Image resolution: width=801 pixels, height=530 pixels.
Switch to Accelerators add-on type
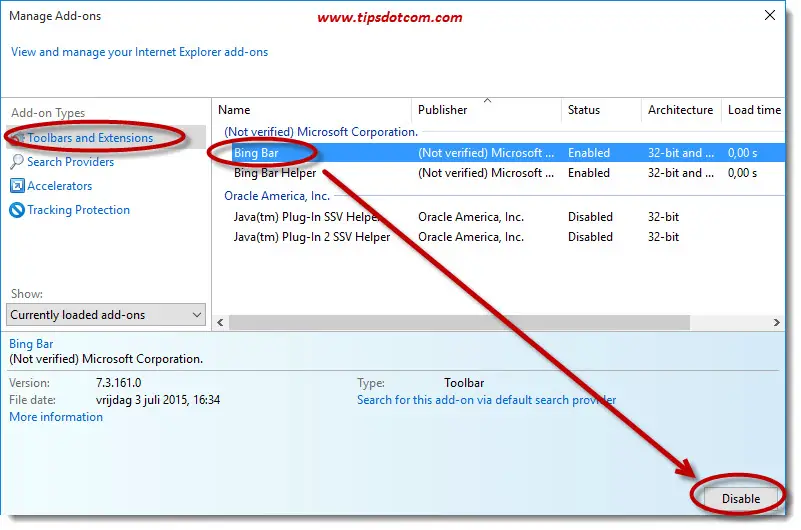[x=60, y=186]
